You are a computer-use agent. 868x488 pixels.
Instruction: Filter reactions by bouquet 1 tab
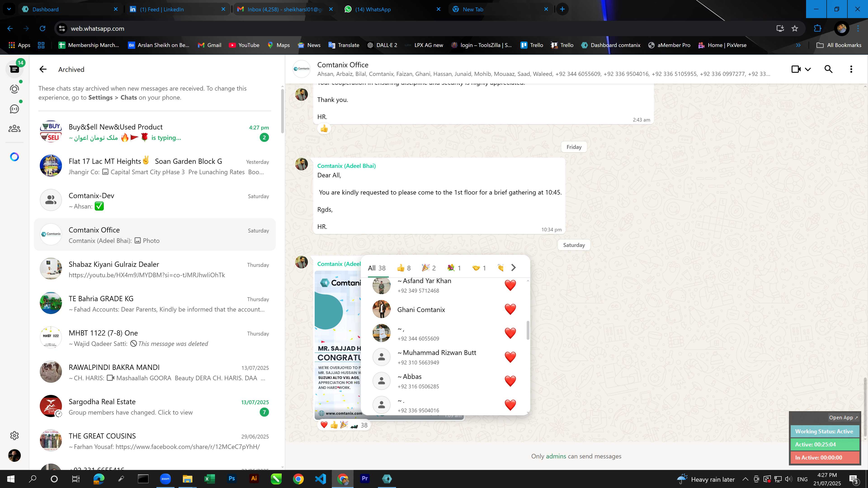(x=453, y=268)
